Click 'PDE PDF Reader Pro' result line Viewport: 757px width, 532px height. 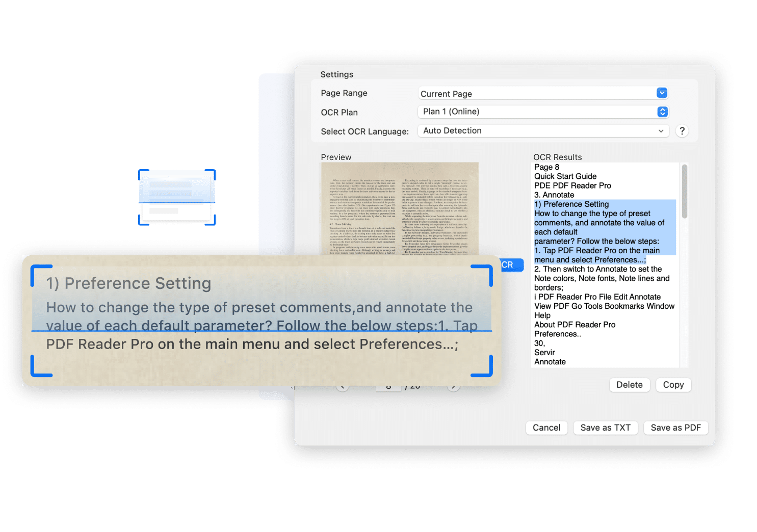[572, 185]
